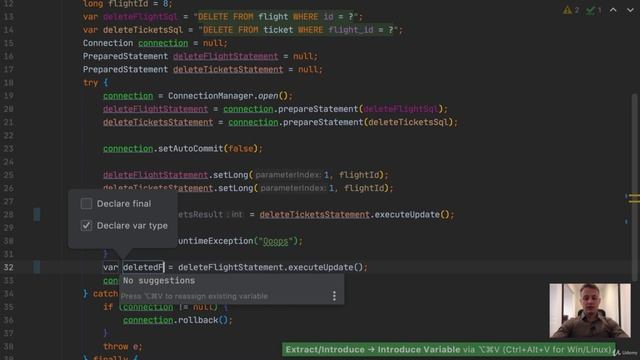Click 'executeUpdate' call on line 28
Viewport: 640px width, 360px height.
(x=407, y=215)
